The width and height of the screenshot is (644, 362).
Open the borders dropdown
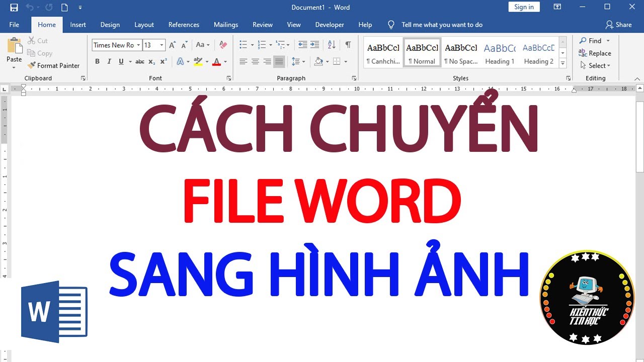pyautogui.click(x=346, y=61)
